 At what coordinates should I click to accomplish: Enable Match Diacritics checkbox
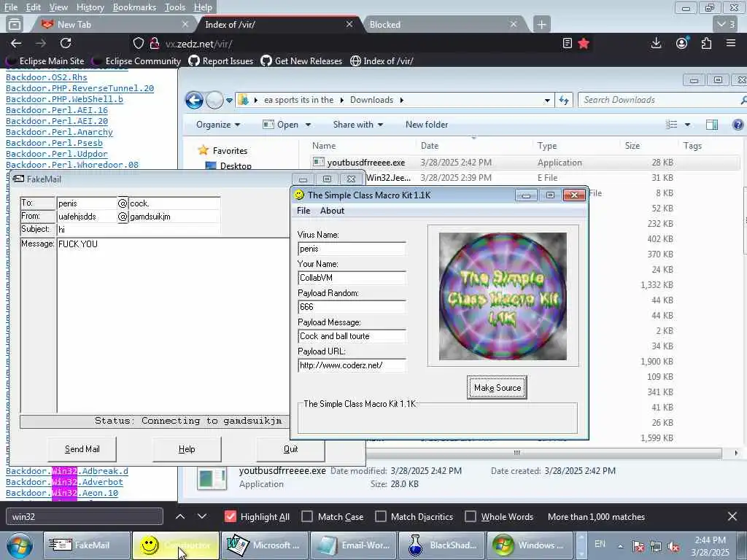pos(381,517)
